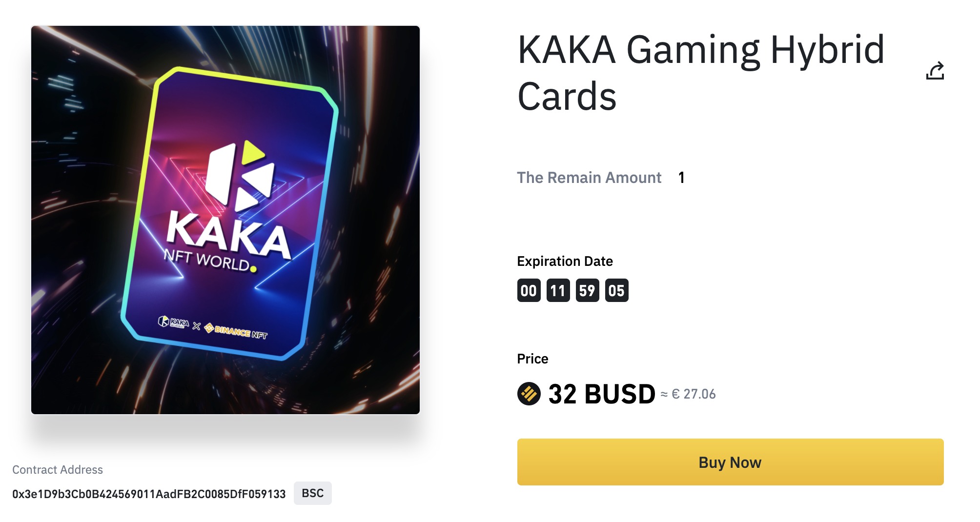The width and height of the screenshot is (980, 522).
Task: Click the share icon beside the title
Action: [x=935, y=71]
